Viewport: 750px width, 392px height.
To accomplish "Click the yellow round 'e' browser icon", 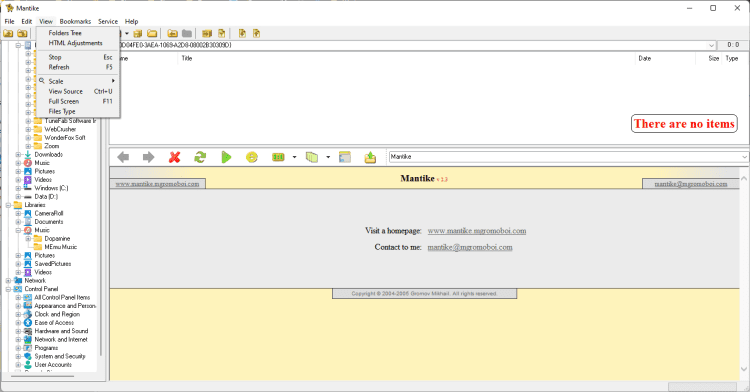I will pyautogui.click(x=252, y=157).
